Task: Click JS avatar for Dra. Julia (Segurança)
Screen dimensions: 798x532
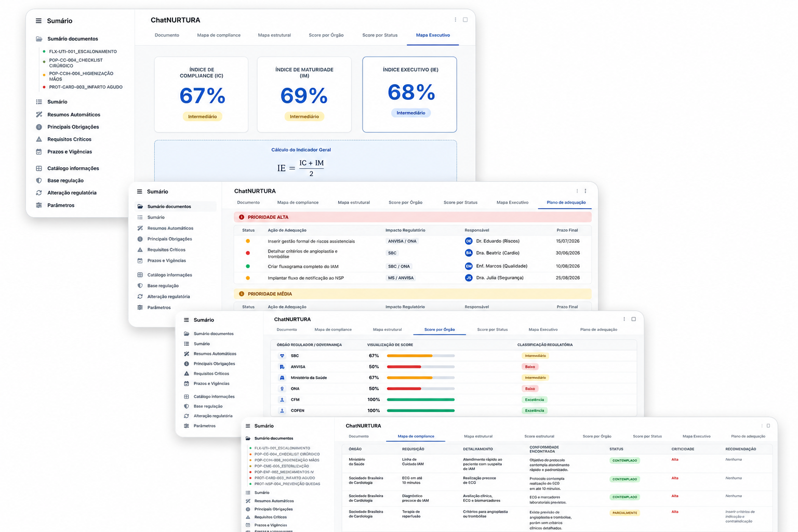Action: (469, 278)
